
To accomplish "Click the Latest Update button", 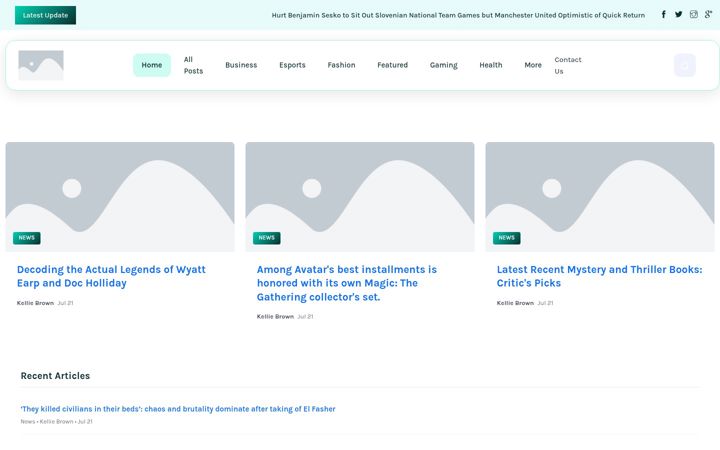I will coord(45,15).
